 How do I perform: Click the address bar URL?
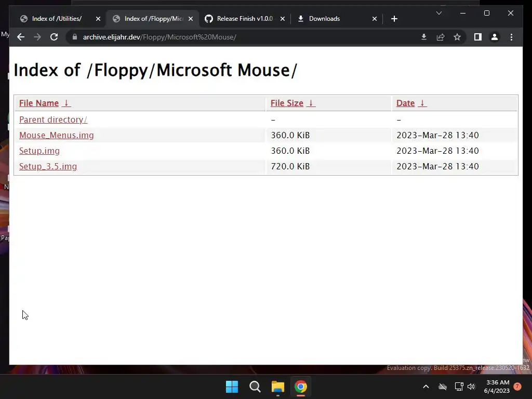[x=159, y=37]
